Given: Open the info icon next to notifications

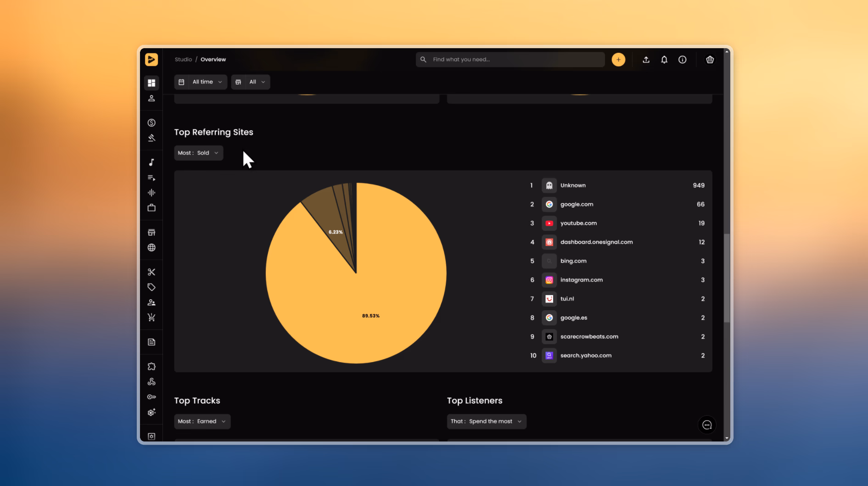Looking at the screenshot, I should point(683,60).
